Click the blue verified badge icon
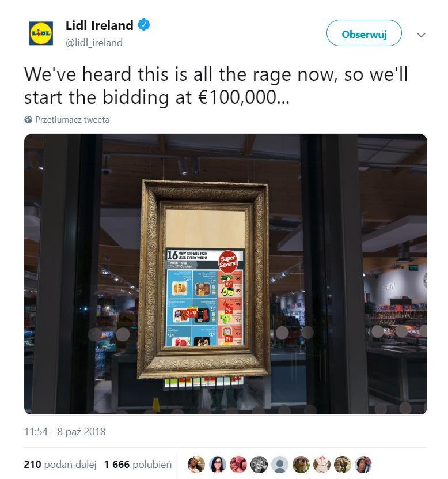The image size is (448, 479). point(144,25)
